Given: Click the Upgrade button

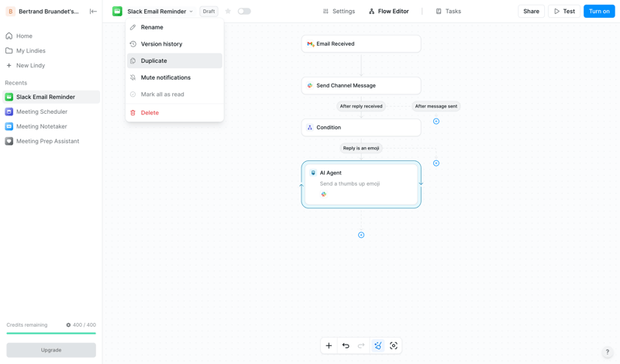Looking at the screenshot, I should click(x=51, y=350).
